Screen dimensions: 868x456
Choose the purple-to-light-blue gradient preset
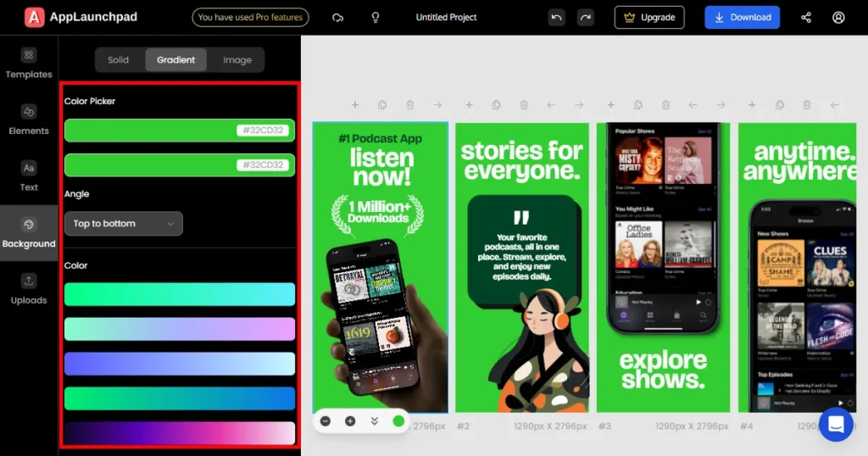coord(180,364)
